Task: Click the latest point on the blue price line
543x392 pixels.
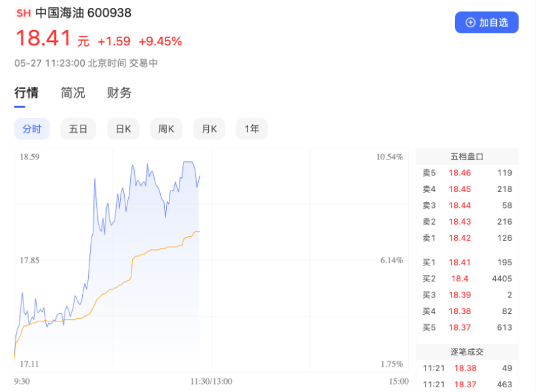Action: pos(200,176)
